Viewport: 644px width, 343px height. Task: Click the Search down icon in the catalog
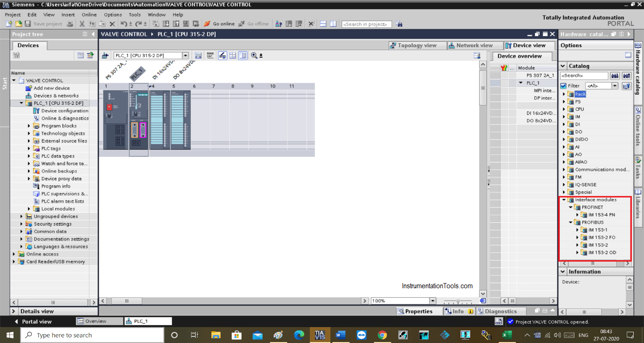point(615,75)
